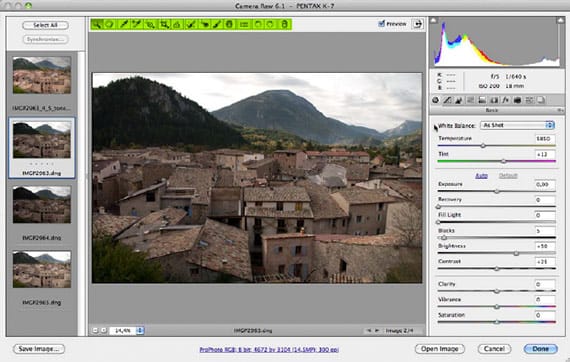
Task: Select the Targeted Adjustment tool
Action: [150, 24]
